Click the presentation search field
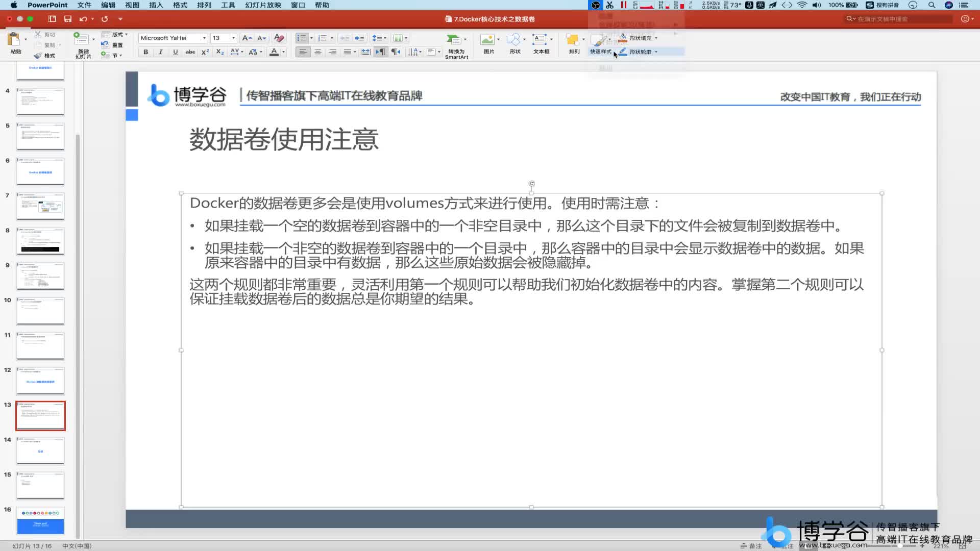The image size is (980, 551). tap(899, 19)
